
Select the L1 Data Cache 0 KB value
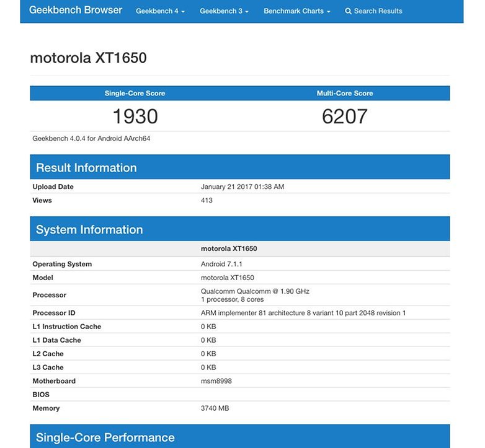coord(208,340)
